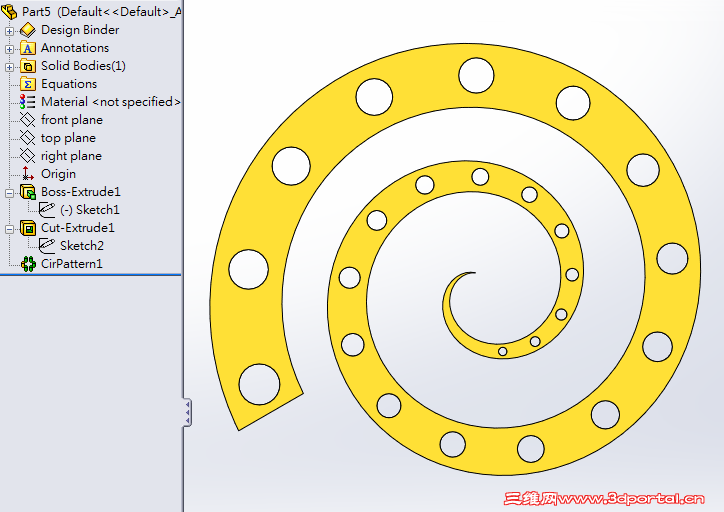Click the Origin icon
Screen dimensions: 724x512
click(x=28, y=174)
